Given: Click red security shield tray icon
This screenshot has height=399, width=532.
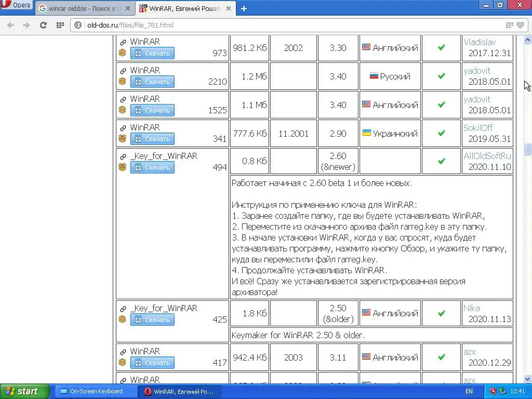Looking at the screenshot, I should [x=494, y=392].
